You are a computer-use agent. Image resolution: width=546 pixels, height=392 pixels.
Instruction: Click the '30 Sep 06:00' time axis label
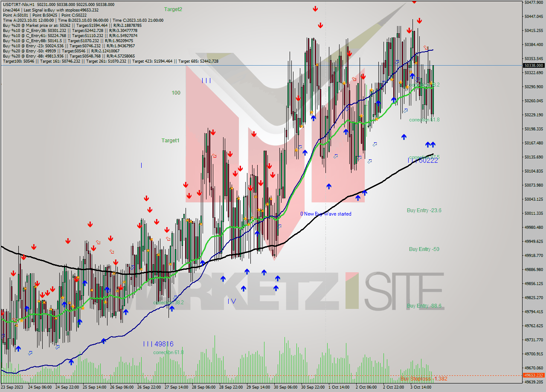point(285,387)
